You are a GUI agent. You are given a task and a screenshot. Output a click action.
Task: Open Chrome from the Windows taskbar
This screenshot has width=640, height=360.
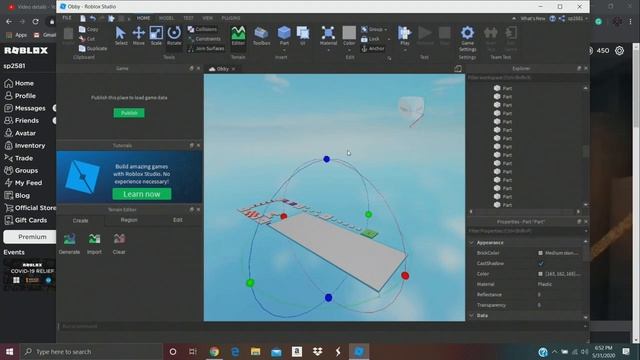click(214, 351)
